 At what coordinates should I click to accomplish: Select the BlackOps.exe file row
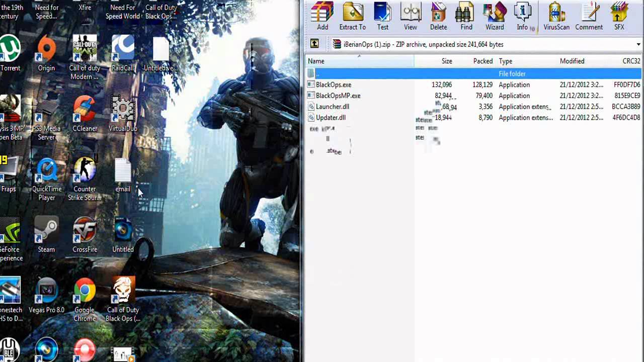(x=474, y=84)
